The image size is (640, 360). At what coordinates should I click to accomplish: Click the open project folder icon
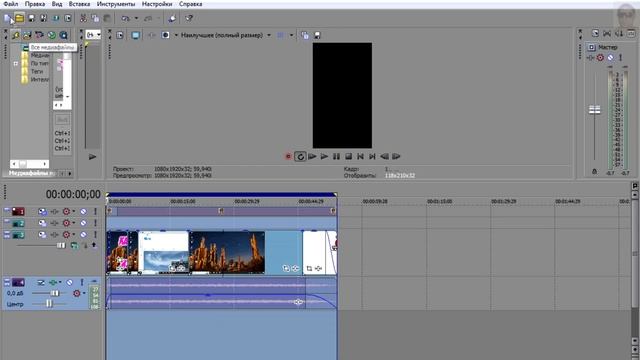tap(19, 18)
